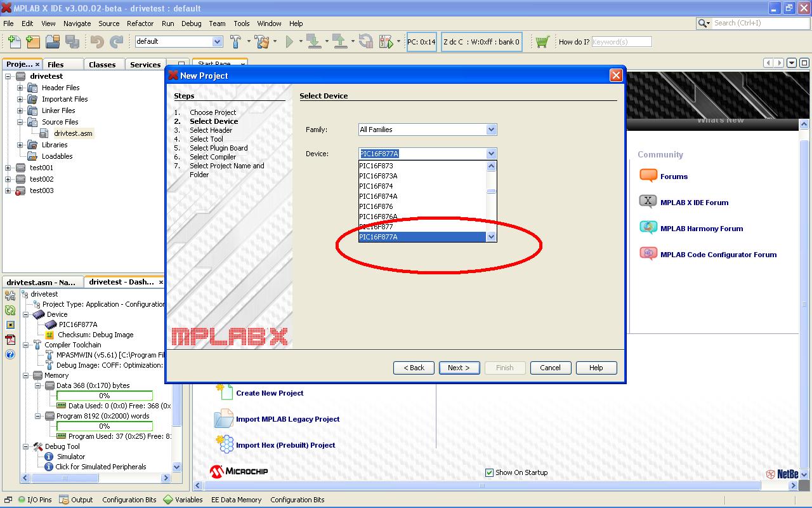Click dashboard project properties wrench icon
The image size is (812, 508).
10,296
